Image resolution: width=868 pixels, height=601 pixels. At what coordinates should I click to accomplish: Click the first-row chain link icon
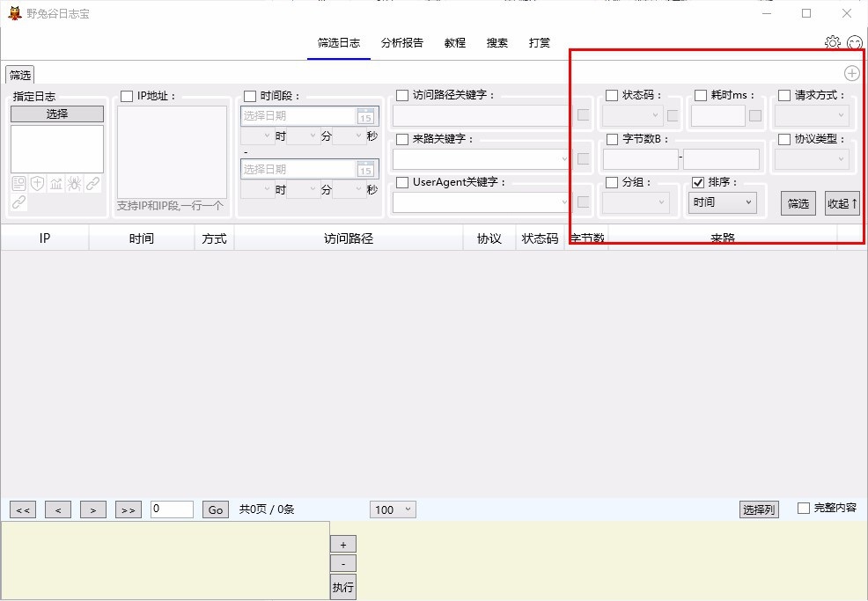click(x=93, y=184)
